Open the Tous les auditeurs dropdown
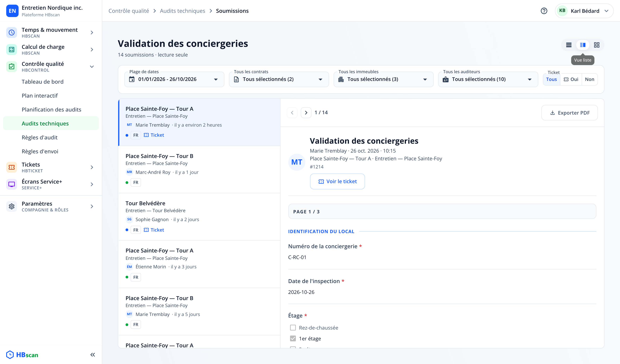Screen dimensions: 620x364 coord(488,79)
